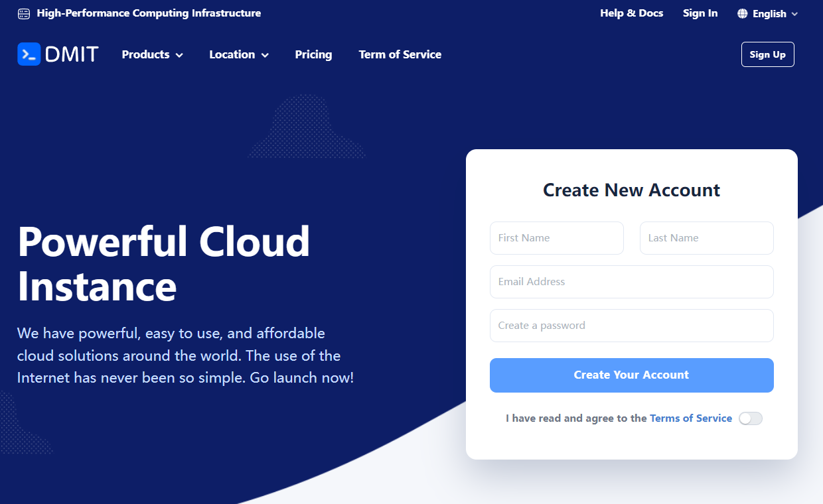
Task: Click the Create Your Account button
Action: pos(632,375)
